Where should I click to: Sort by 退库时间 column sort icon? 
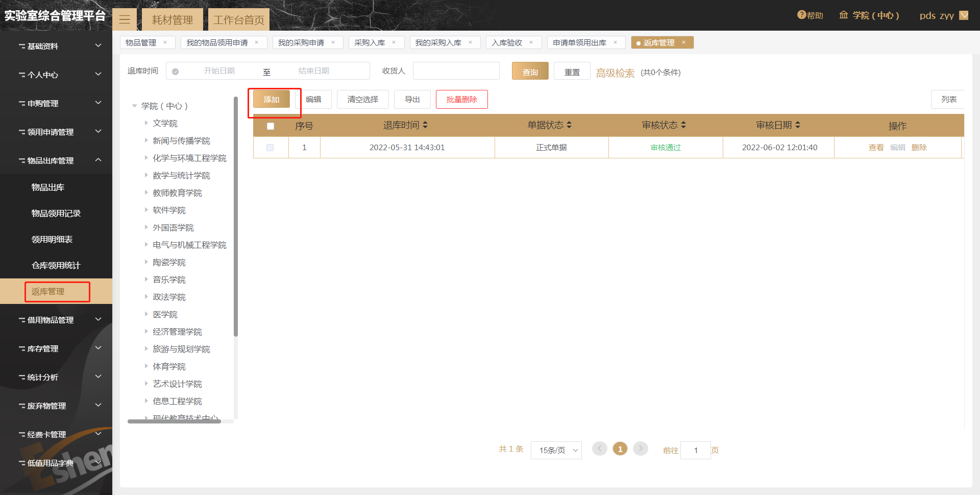425,125
